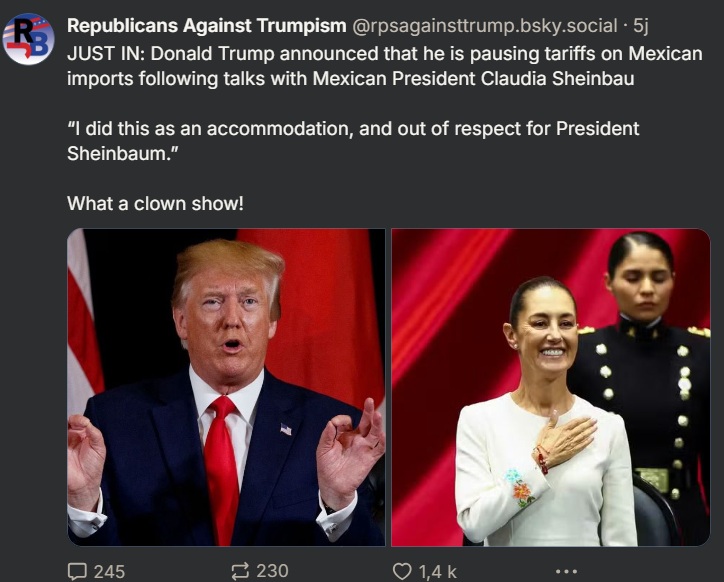Open the Republicans Against Trumpism avatar
This screenshot has height=582, width=724.
28,39
